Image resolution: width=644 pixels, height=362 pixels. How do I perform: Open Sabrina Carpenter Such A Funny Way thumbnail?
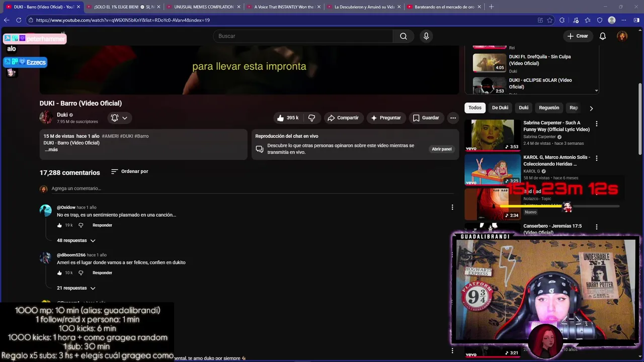click(x=493, y=135)
